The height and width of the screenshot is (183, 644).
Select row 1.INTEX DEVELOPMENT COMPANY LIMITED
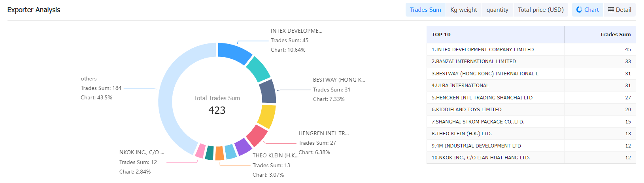[x=531, y=49]
